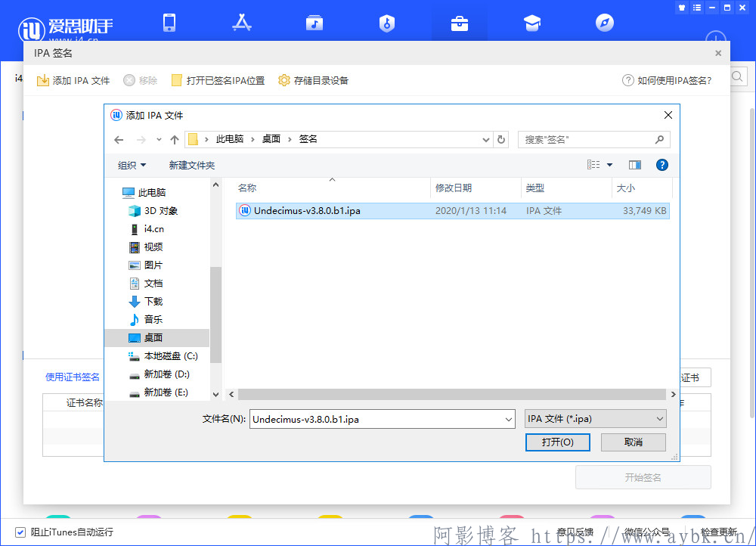The image size is (756, 546).
Task: Open the flash/jailbreak shield icon in i4 header
Action: [386, 23]
